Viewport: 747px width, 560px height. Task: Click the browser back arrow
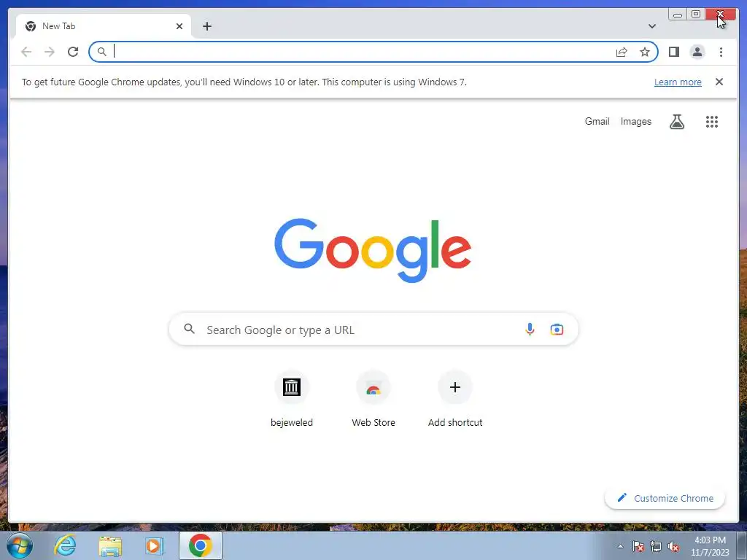[26, 52]
